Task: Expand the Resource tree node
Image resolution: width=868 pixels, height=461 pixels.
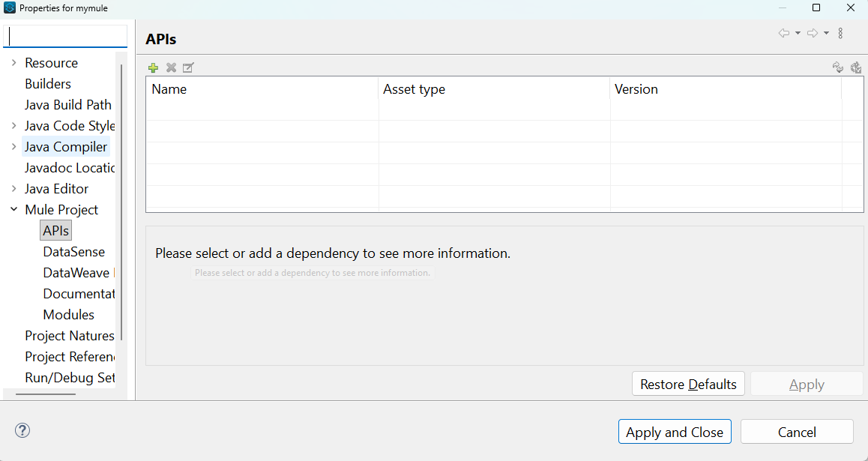Action: pyautogui.click(x=13, y=63)
